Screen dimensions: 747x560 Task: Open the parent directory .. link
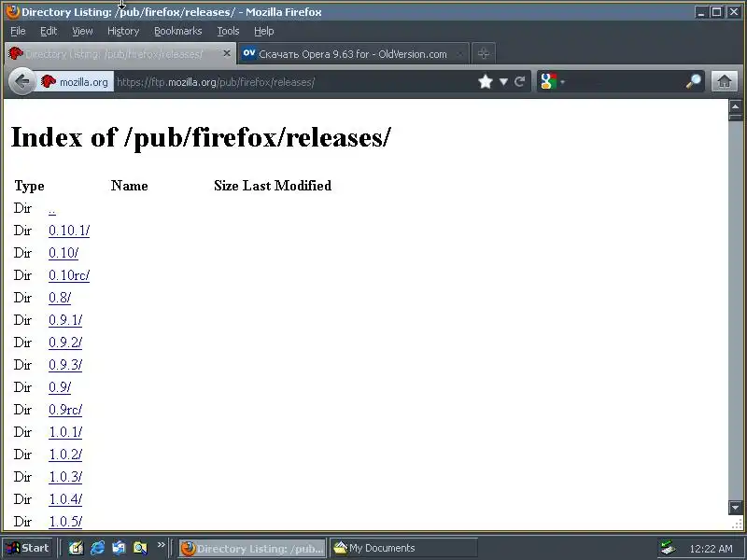(x=52, y=209)
